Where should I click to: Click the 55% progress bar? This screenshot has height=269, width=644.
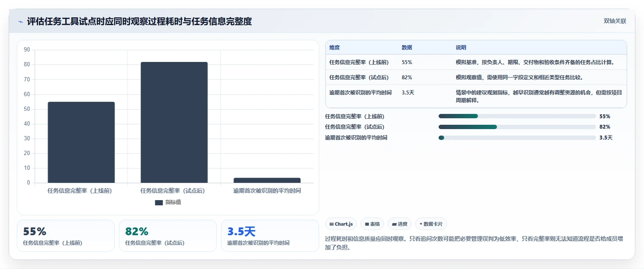(x=517, y=116)
